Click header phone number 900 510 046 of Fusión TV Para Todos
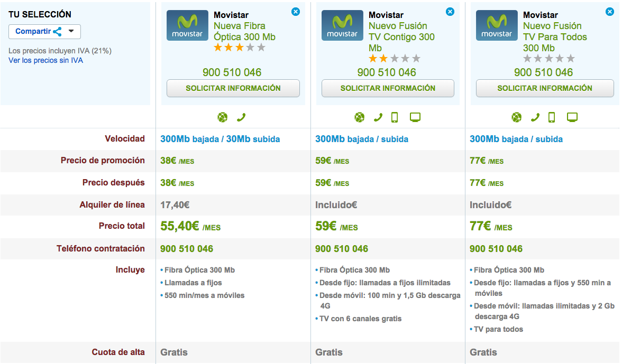 point(544,72)
